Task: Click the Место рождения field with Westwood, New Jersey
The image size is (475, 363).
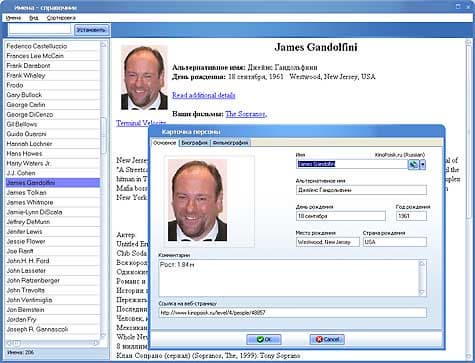Action: pos(328,242)
